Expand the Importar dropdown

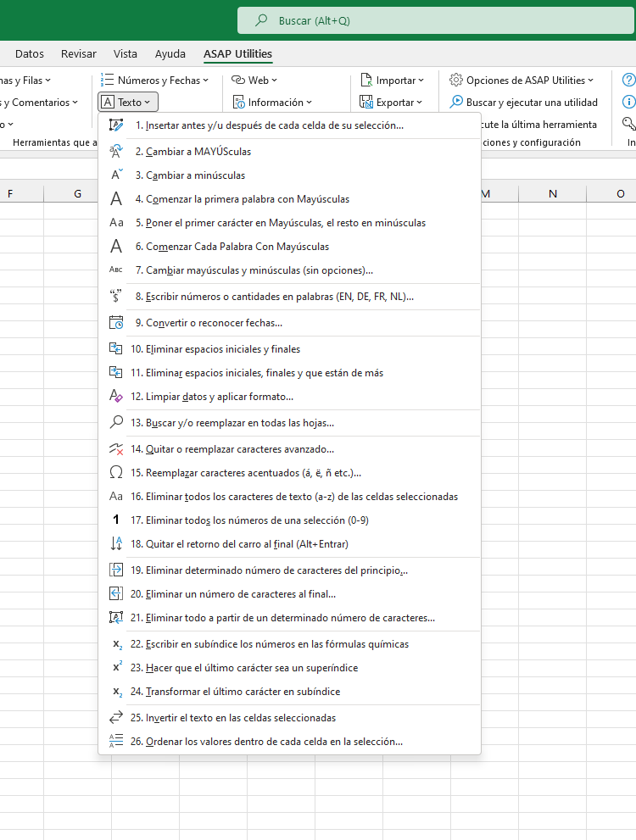tap(393, 81)
